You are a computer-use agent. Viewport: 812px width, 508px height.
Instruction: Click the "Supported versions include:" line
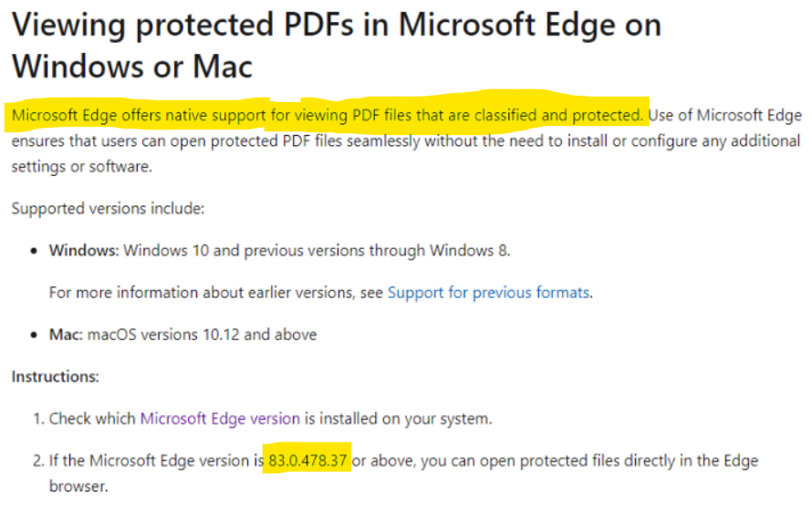tap(108, 209)
